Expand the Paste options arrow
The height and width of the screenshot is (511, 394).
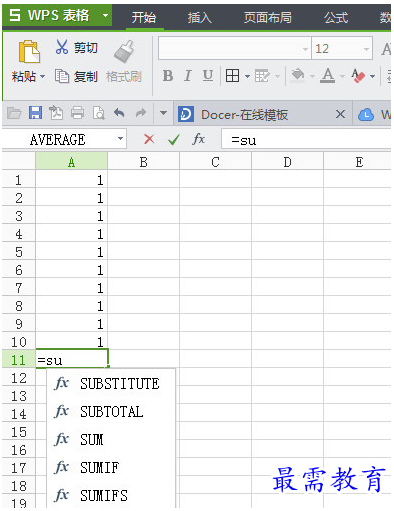click(42, 77)
